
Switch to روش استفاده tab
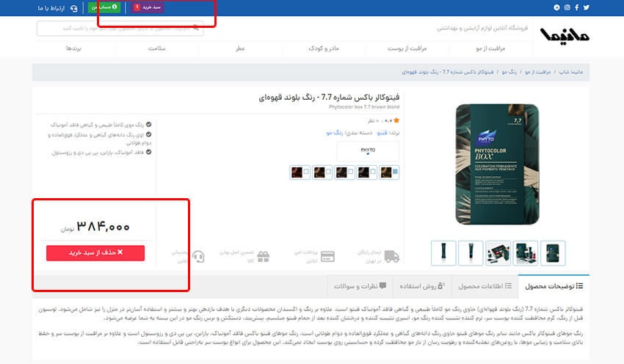[x=422, y=286]
